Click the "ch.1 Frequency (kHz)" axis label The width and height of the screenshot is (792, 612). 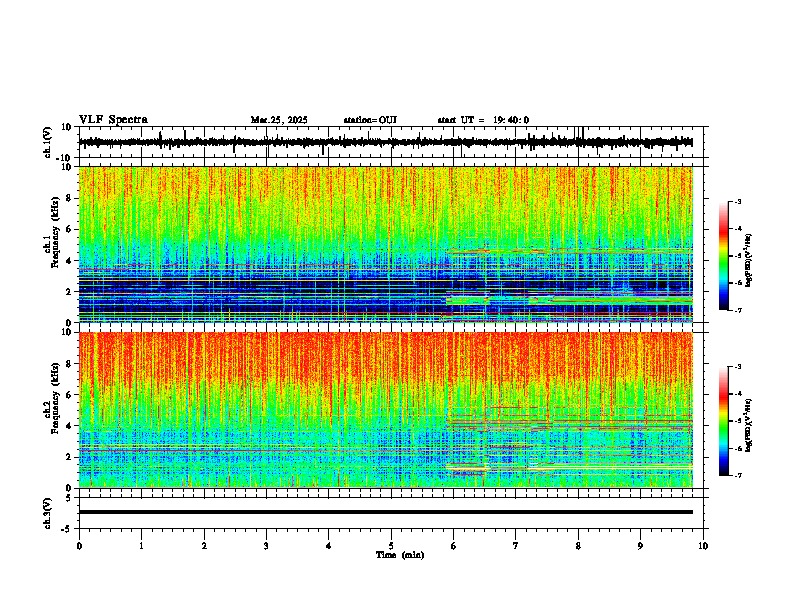52,232
